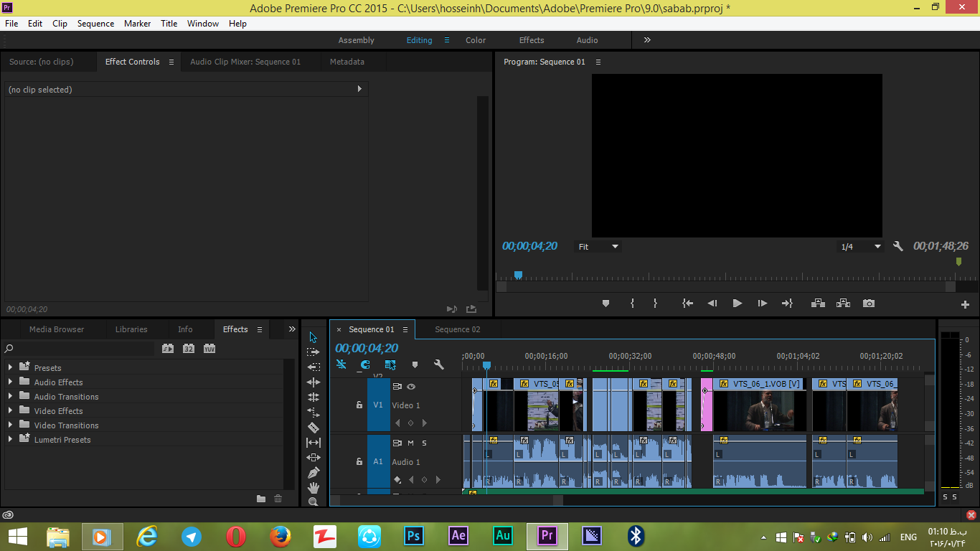Open Program monitor settings wrench
Screen dimensions: 980x551
898,246
